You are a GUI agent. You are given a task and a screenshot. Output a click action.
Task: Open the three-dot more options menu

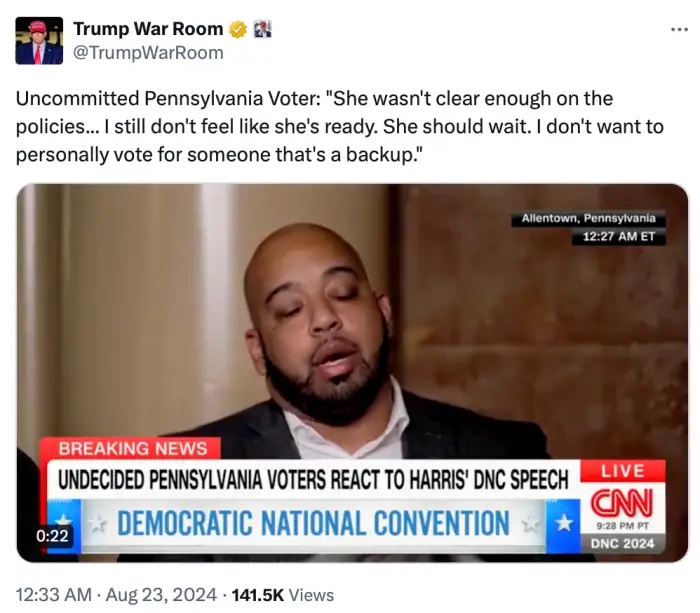[679, 29]
